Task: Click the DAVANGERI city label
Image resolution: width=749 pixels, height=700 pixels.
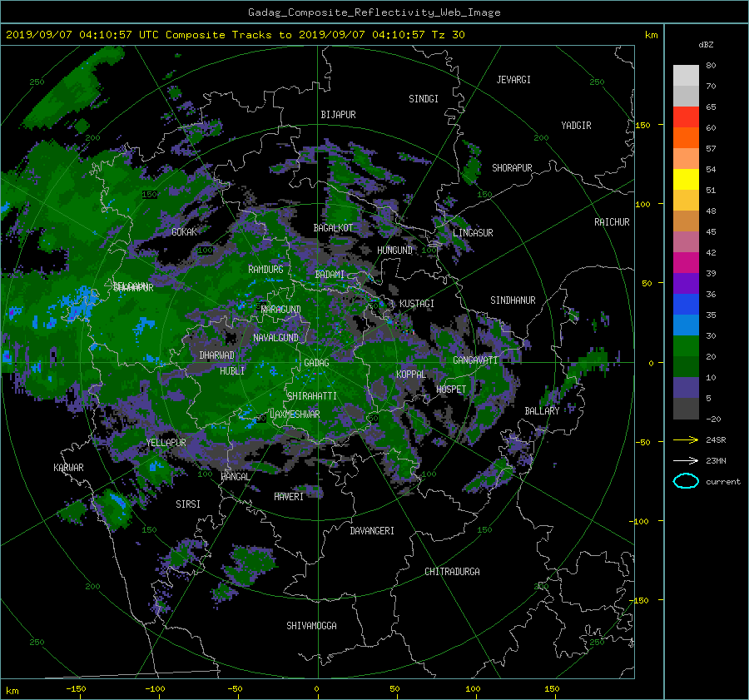Action: pyautogui.click(x=372, y=531)
